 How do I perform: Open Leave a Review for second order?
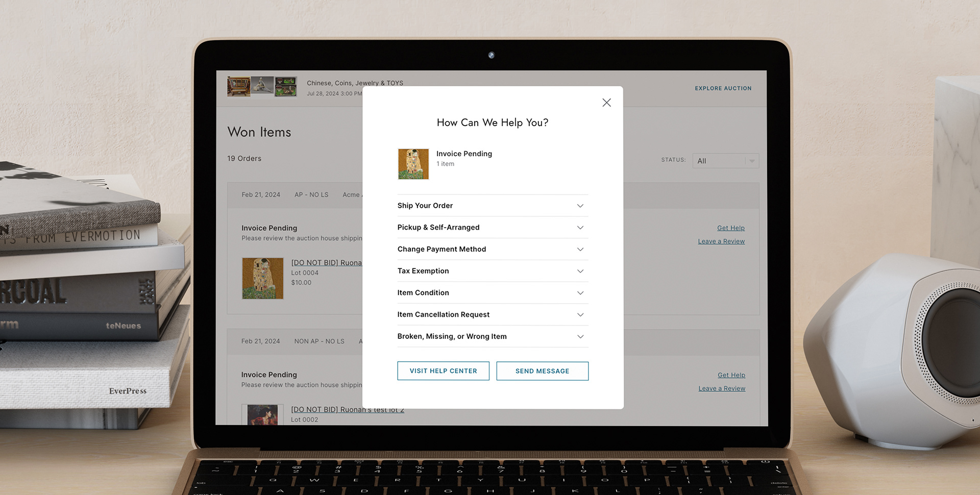click(x=722, y=388)
